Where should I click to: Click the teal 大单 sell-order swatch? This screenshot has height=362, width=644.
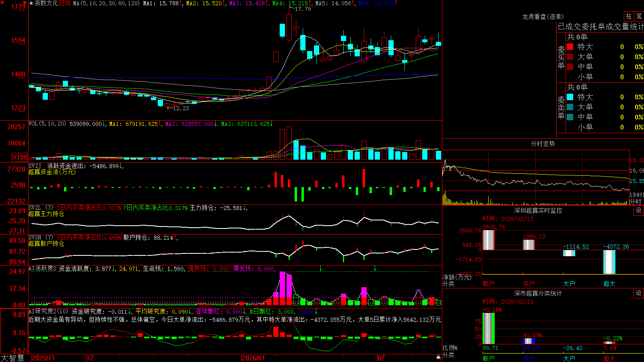pos(570,107)
